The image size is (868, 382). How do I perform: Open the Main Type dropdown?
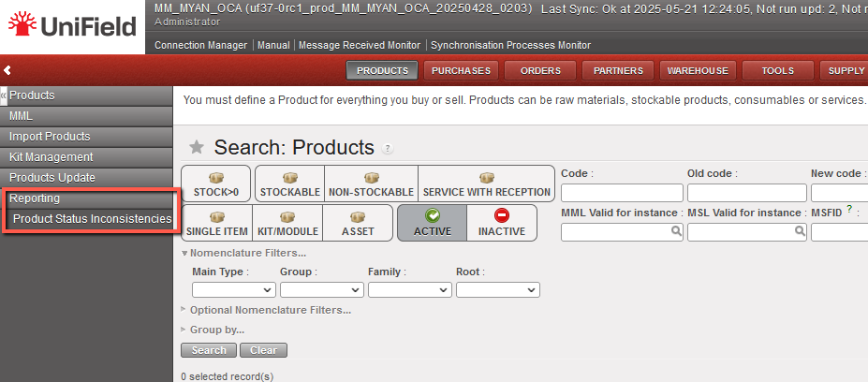233,290
